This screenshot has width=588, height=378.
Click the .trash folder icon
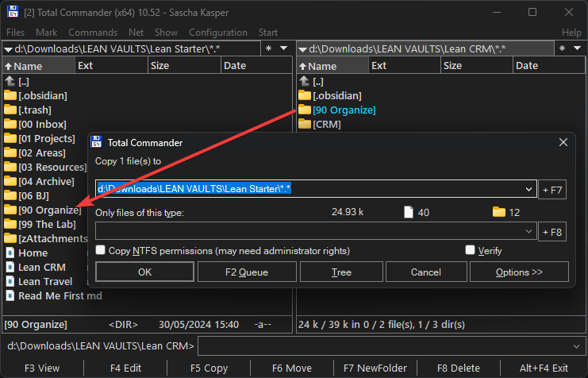[x=10, y=110]
